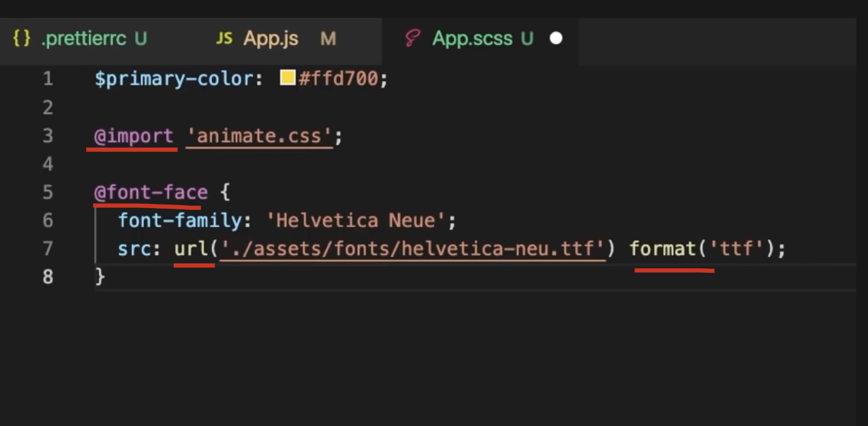Click the url function on line 7
The width and height of the screenshot is (868, 426).
191,248
